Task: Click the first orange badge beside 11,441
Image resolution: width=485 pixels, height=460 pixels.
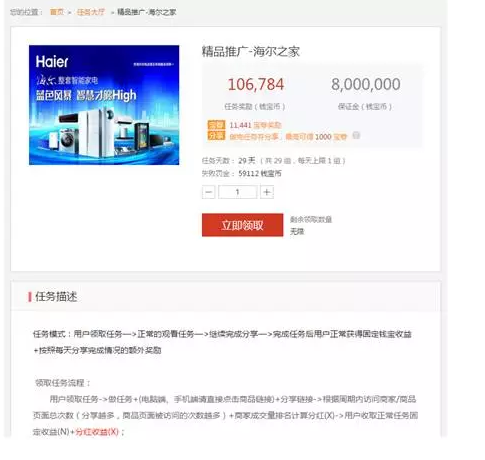Action: click(216, 125)
